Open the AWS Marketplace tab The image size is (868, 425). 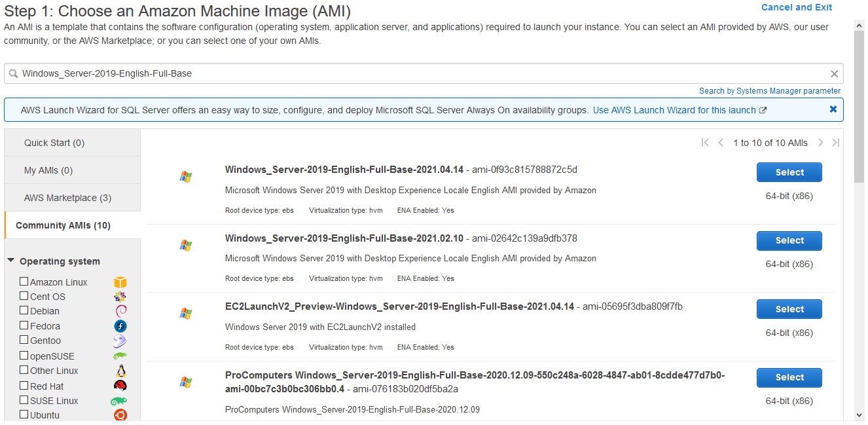[72, 198]
